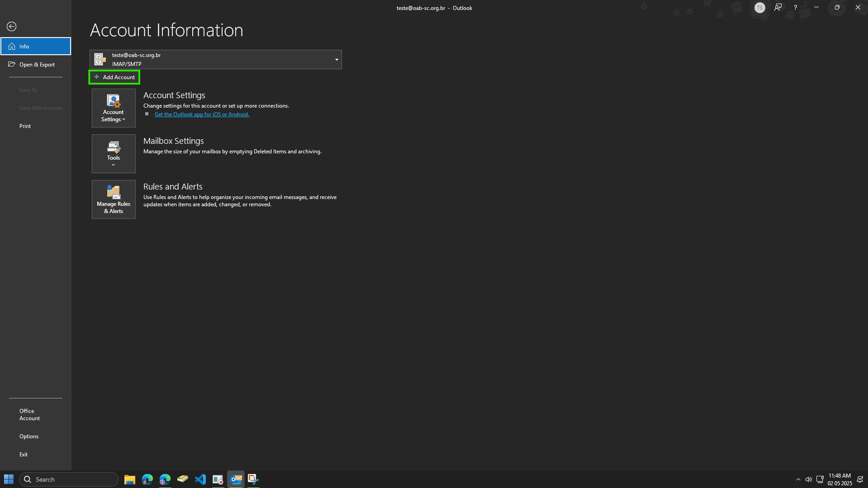Click the Outlook taskbar icon
This screenshot has width=868, height=488.
pyautogui.click(x=236, y=479)
